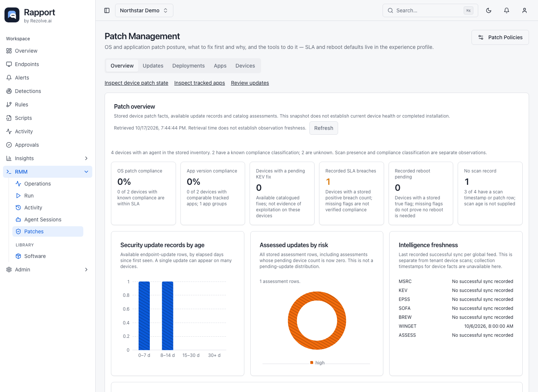
Task: Click WINGET sync date 10/6/2026, 8:00:00 AM
Action: click(489, 326)
